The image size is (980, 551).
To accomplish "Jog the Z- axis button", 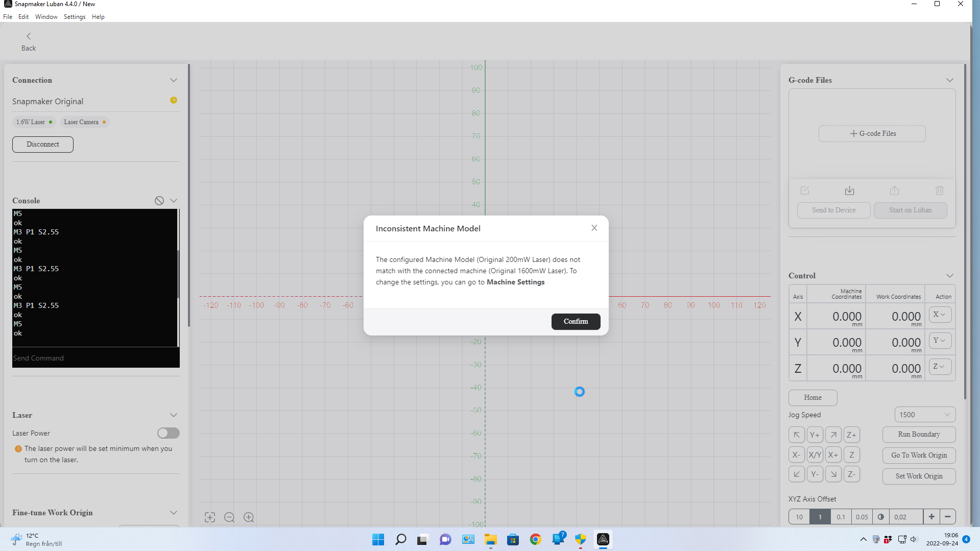I will [x=851, y=474].
